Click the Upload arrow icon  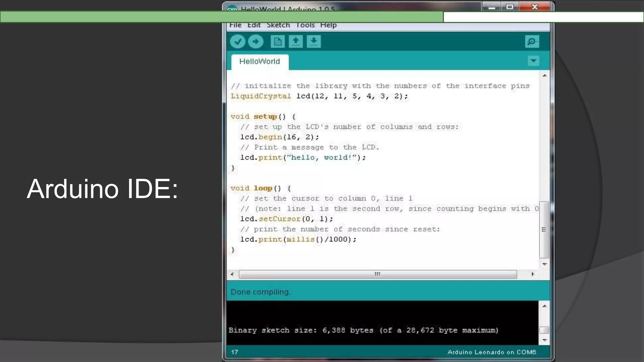coord(256,41)
